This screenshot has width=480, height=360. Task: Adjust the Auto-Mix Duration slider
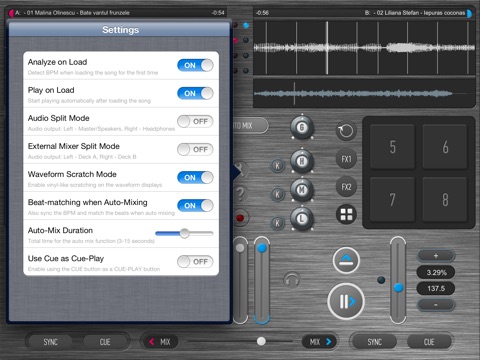[x=184, y=233]
